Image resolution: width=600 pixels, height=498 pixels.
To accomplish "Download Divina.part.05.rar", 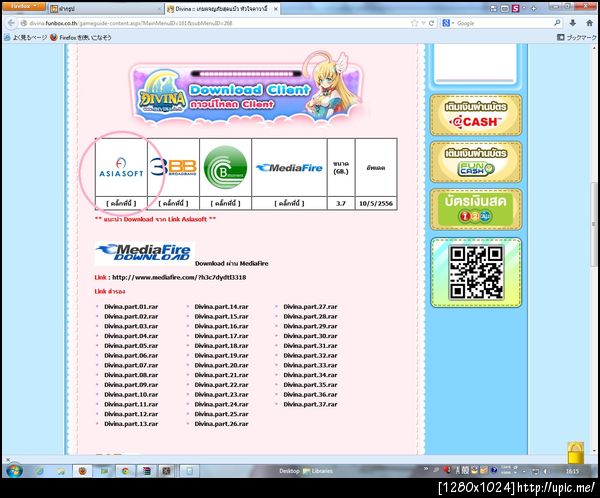I will (x=131, y=346).
